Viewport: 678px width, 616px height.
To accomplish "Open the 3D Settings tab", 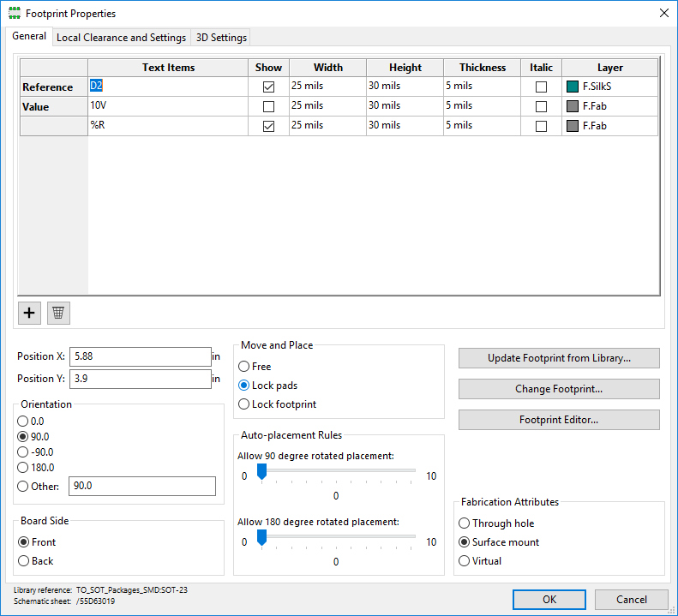I will coord(221,38).
